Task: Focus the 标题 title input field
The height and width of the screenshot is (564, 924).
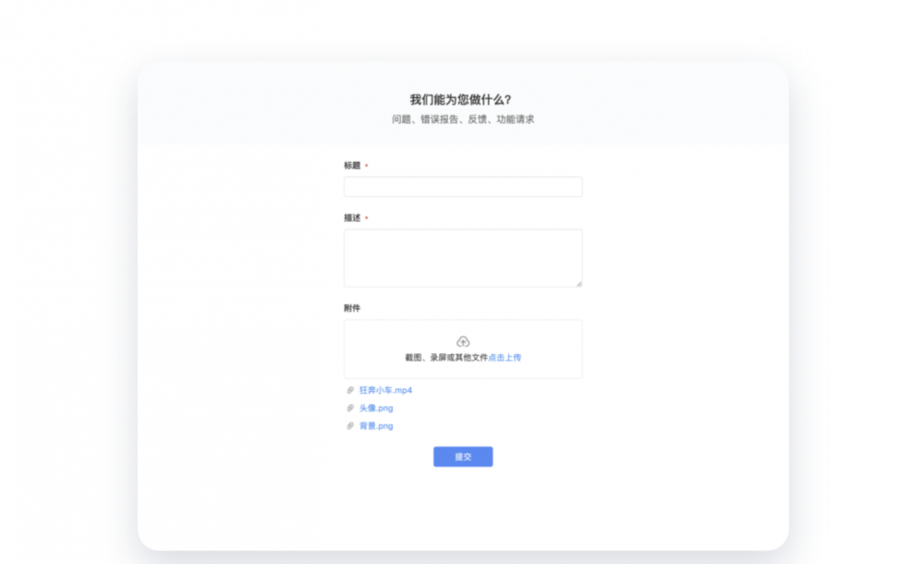Action: 463,187
